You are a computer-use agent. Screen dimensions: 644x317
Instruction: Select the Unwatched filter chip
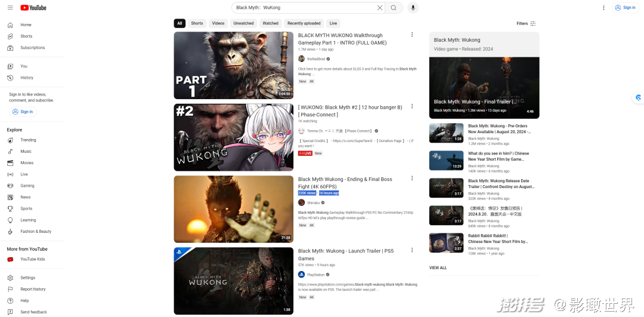pyautogui.click(x=243, y=23)
